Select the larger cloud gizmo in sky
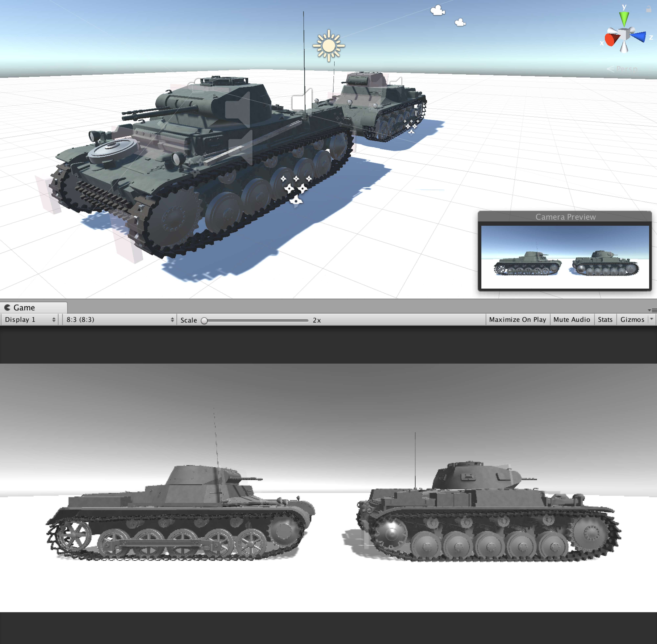Image resolution: width=657 pixels, height=644 pixels. pyautogui.click(x=438, y=11)
